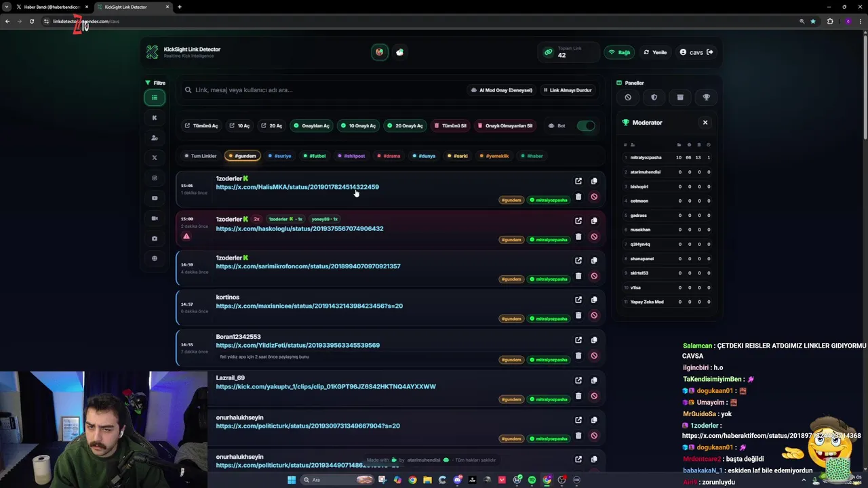The image size is (868, 488).
Task: Open the archive box panel icon
Action: [x=680, y=97]
